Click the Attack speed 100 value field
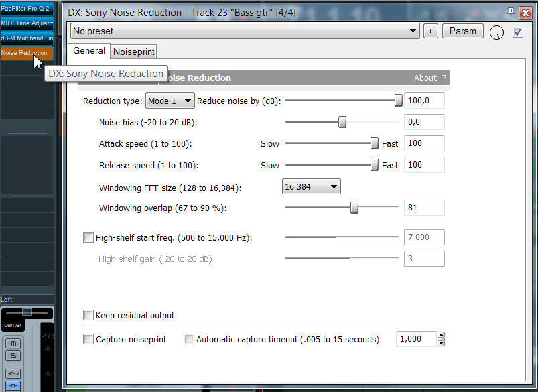 point(424,143)
